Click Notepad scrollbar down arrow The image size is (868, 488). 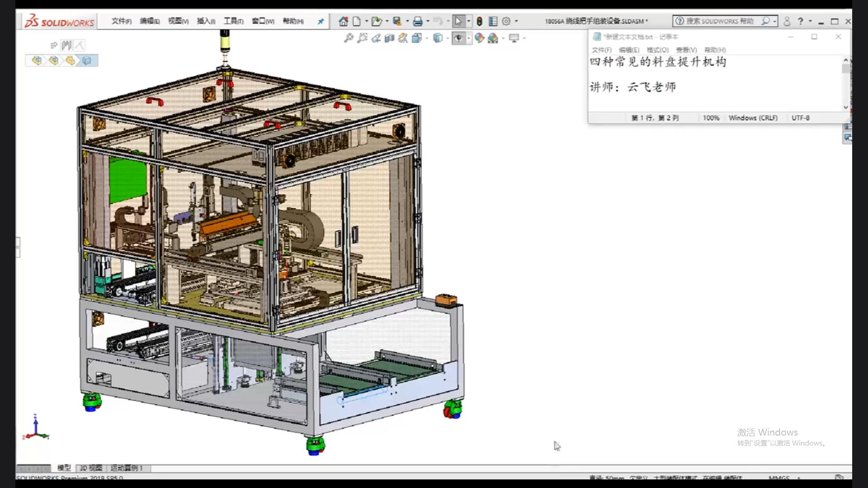tap(846, 107)
